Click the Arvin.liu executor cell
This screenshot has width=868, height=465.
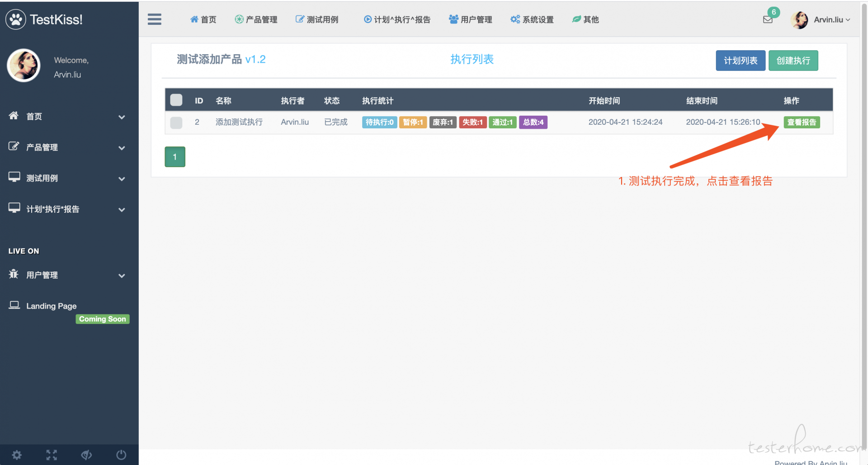(295, 122)
